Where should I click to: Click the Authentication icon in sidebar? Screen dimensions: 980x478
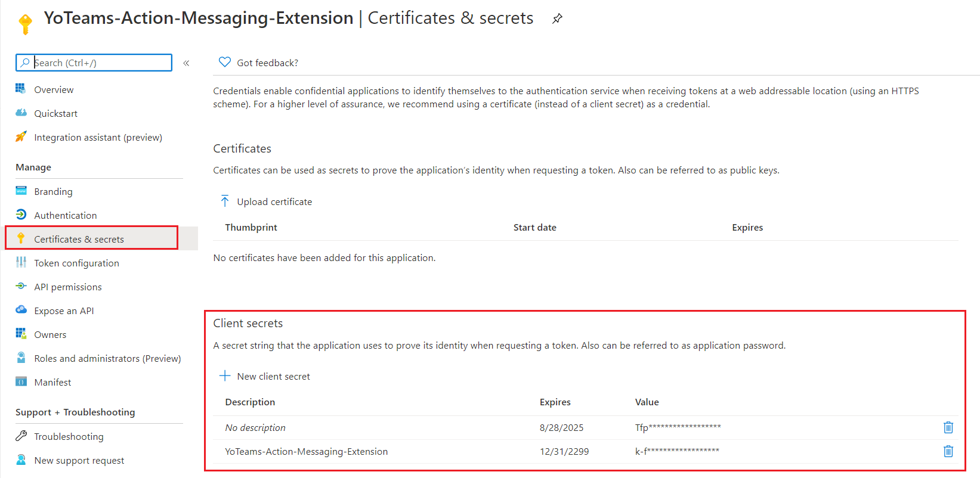(21, 215)
